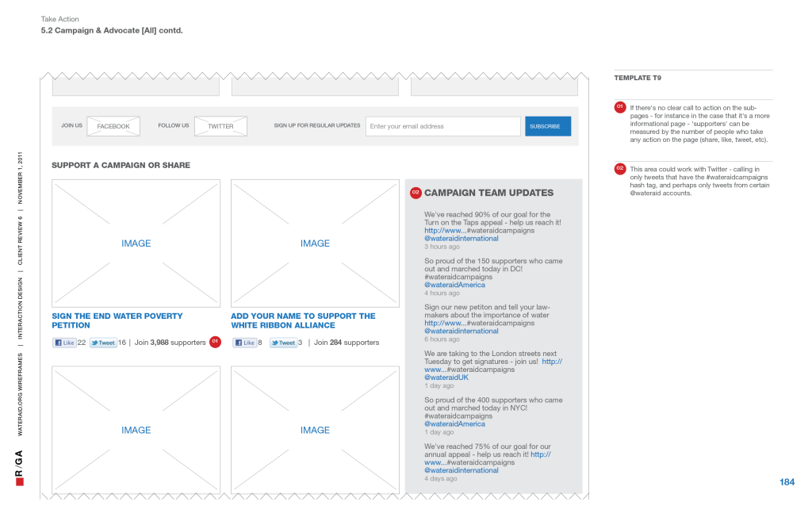
Task: Click the red 02 icon in Template T9 notes
Action: [620, 169]
